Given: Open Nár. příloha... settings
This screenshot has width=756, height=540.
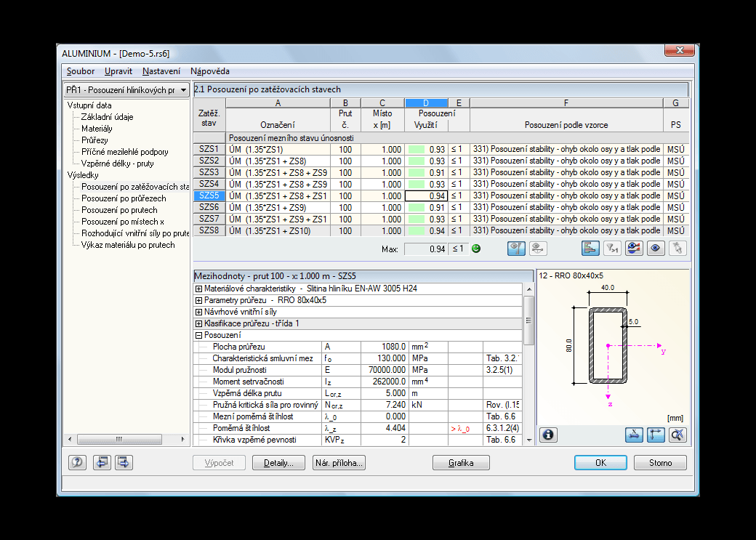Looking at the screenshot, I should coord(339,463).
